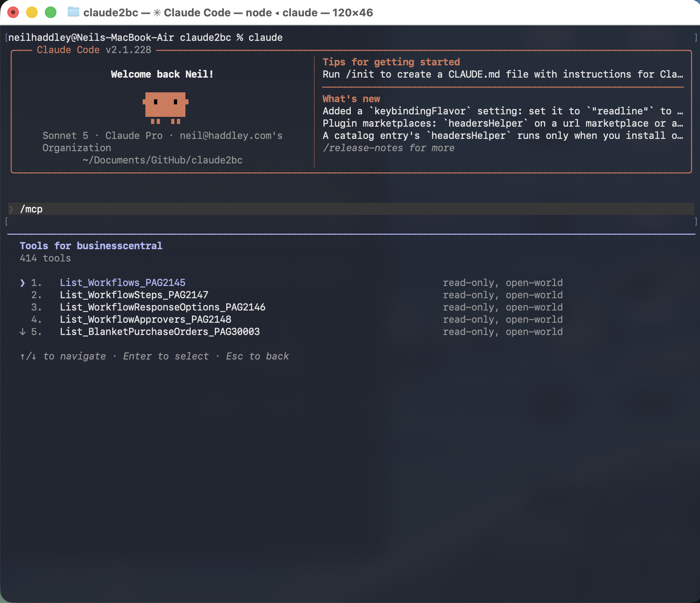This screenshot has width=700, height=603.
Task: Click the "Welcome back Neil!" text
Action: click(162, 74)
